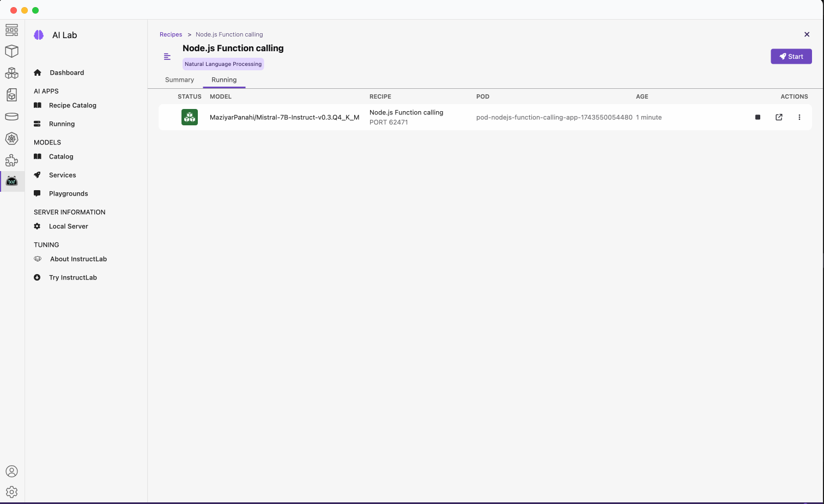Open the running app in browser

(x=779, y=117)
